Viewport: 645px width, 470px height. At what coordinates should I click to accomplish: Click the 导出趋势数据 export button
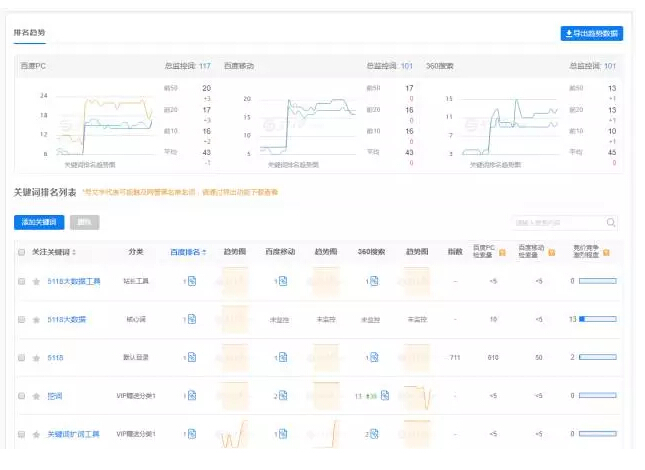(591, 33)
